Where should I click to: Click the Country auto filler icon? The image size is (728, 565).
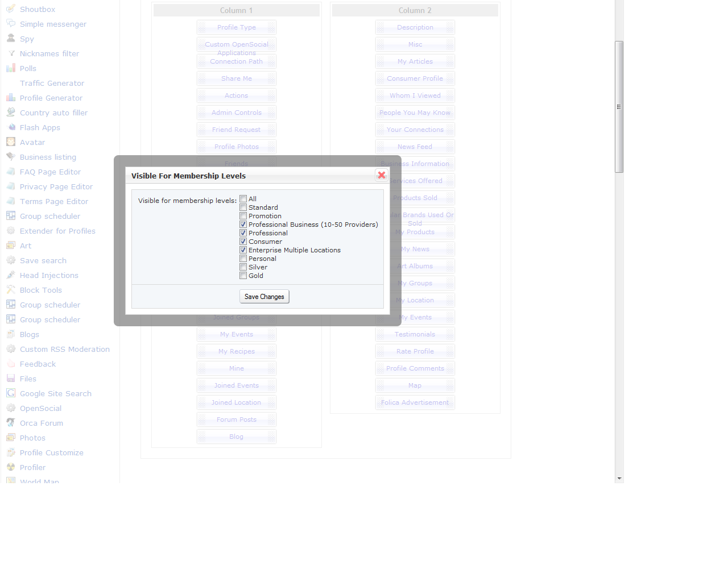pos(11,113)
